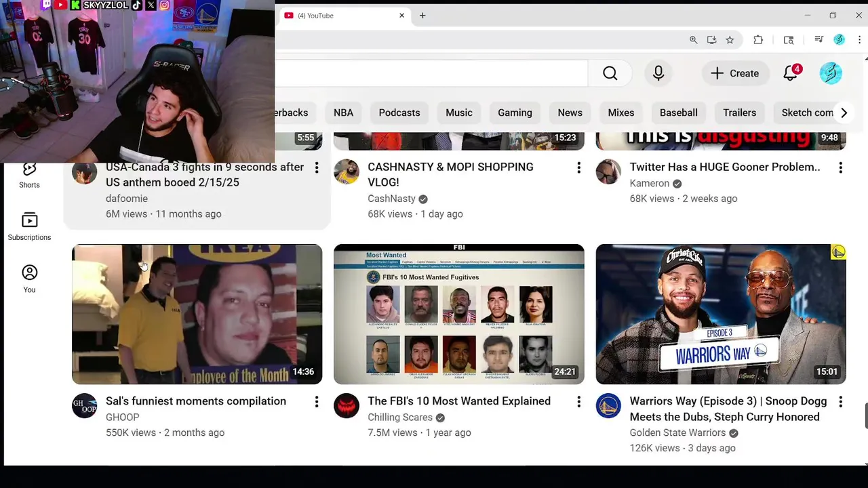The image size is (868, 488).
Task: Open the Chrome profile avatar in toolbar
Action: click(839, 40)
